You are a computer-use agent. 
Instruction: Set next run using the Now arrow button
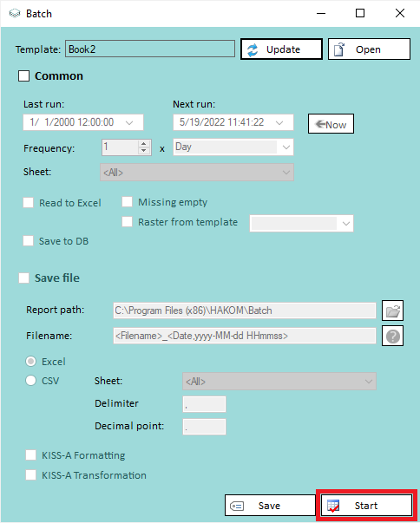331,124
